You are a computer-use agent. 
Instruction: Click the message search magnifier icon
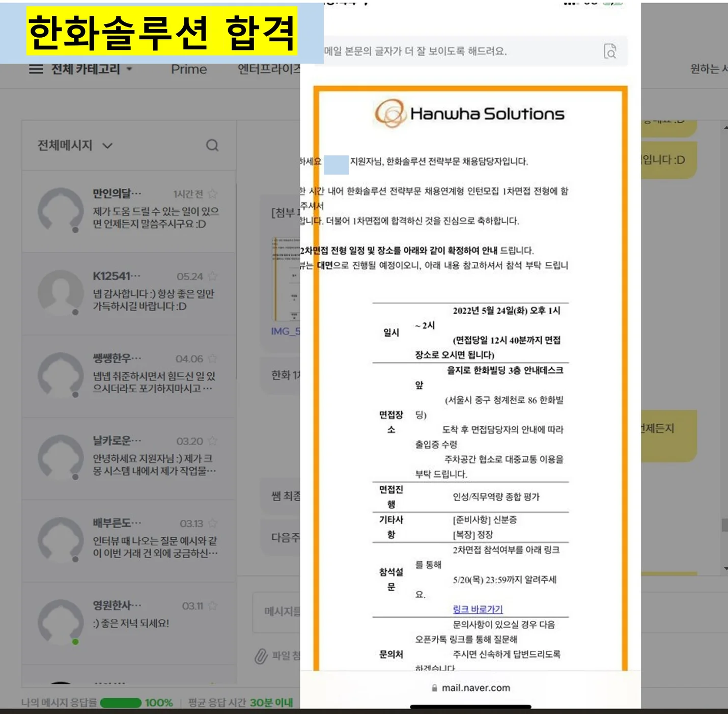[x=212, y=146]
